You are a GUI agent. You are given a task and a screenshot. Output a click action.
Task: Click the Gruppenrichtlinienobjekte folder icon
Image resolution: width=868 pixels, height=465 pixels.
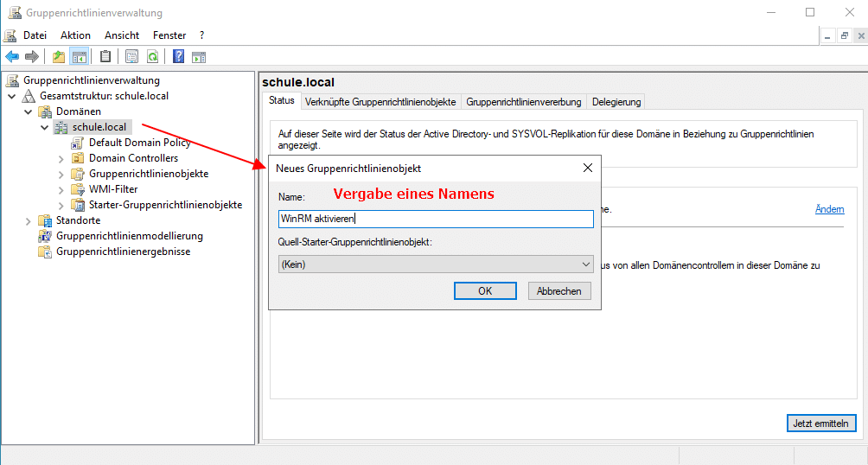click(x=78, y=174)
